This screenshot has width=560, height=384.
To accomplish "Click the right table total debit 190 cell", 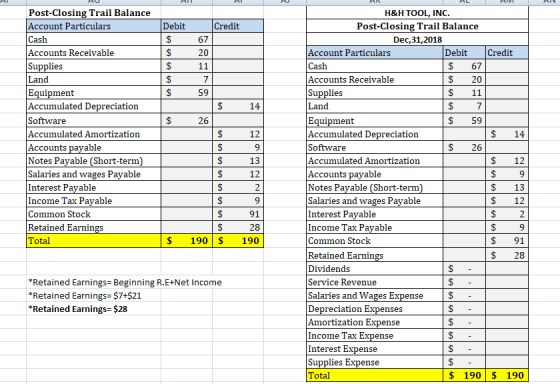I will pyautogui.click(x=464, y=375).
